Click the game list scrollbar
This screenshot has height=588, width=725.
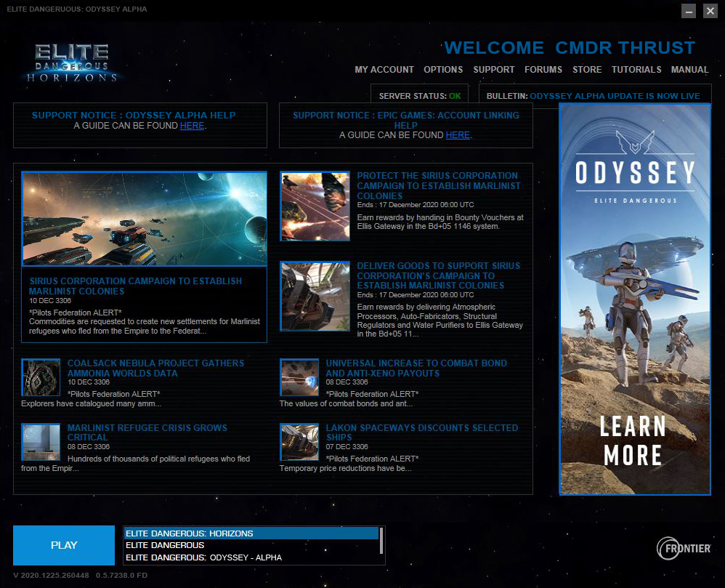coord(381,541)
